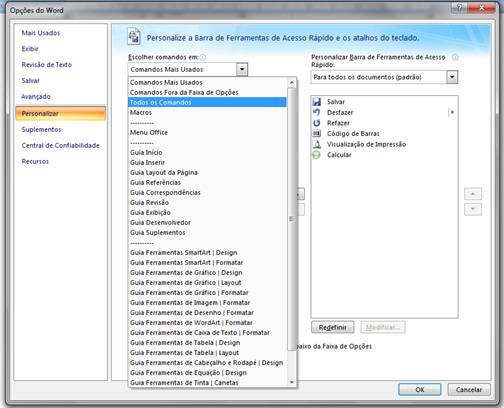Click the move down arrow button

point(473,209)
